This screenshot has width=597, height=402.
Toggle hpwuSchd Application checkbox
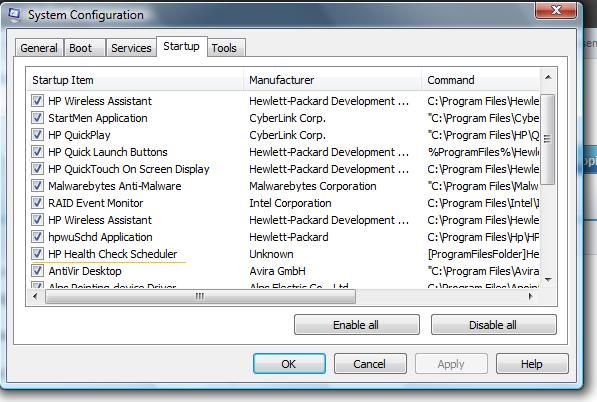click(37, 237)
